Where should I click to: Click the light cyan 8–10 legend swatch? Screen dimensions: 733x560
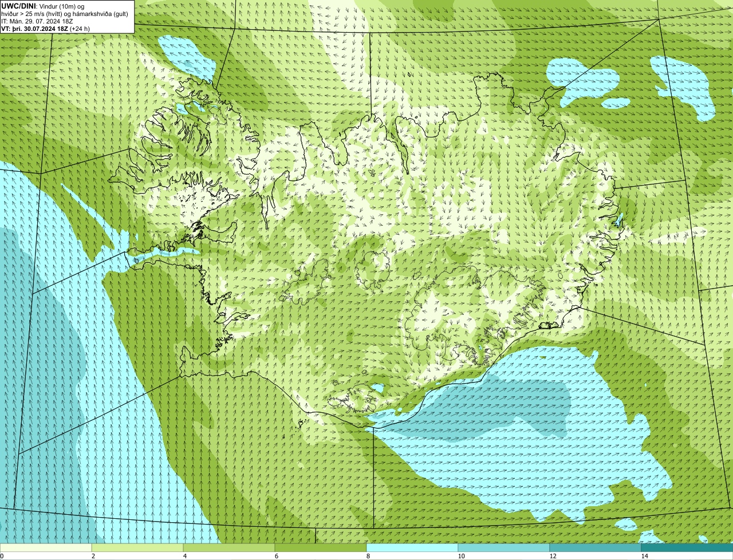click(x=412, y=547)
